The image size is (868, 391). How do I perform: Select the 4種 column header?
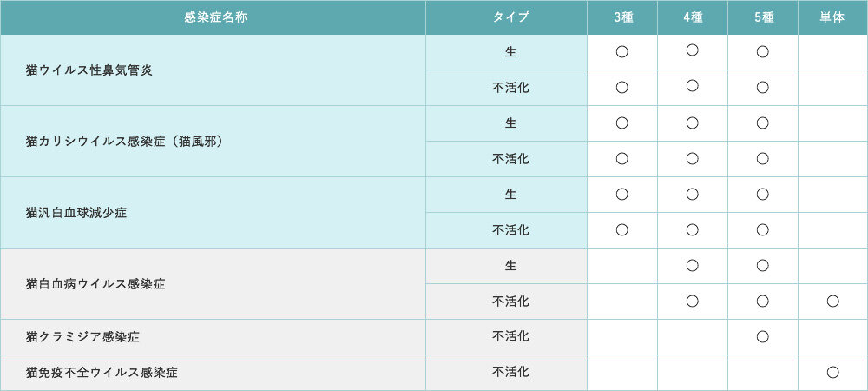pyautogui.click(x=693, y=17)
